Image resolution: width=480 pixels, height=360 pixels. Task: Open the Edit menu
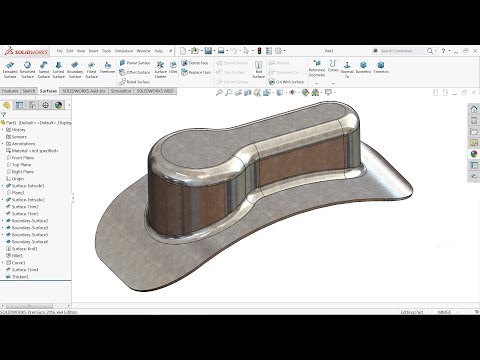coord(70,51)
